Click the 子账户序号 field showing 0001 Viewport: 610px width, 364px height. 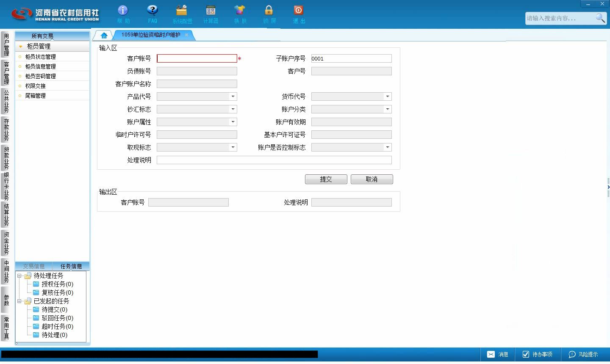click(x=351, y=58)
